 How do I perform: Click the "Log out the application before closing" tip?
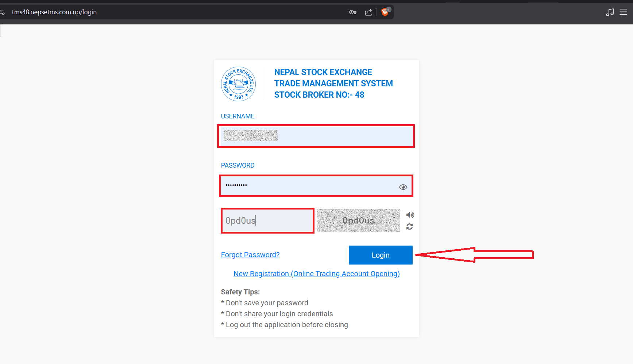285,325
